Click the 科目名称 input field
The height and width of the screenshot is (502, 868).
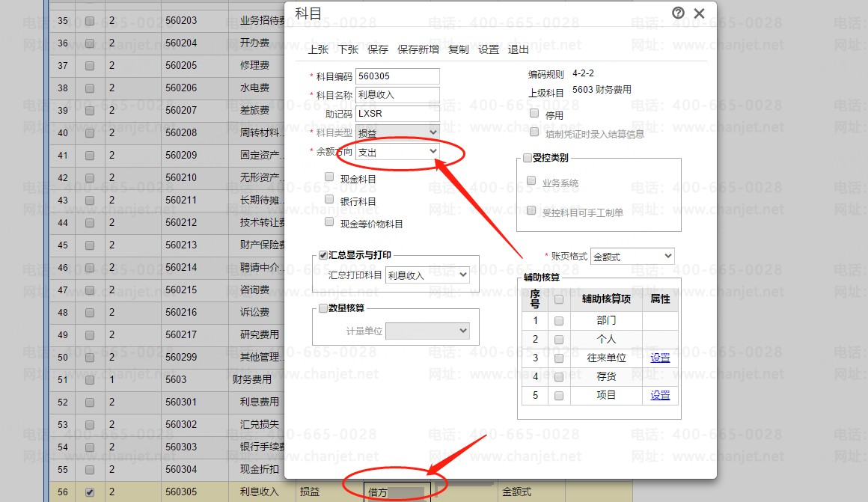coord(397,95)
